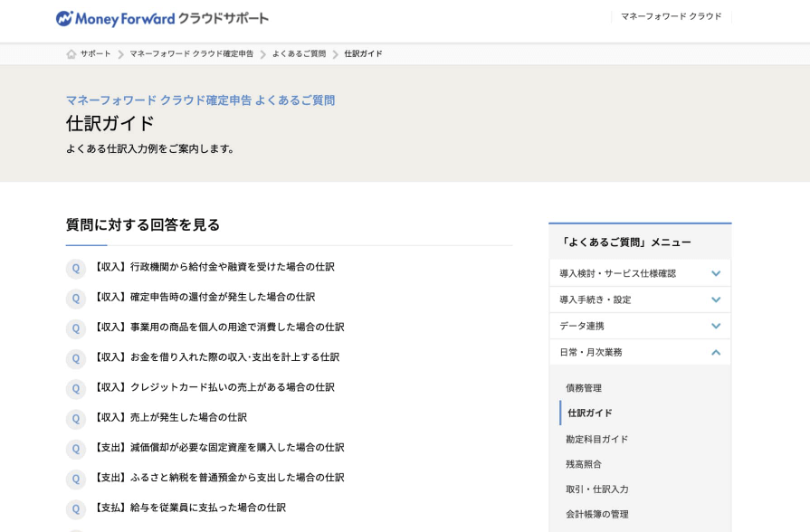
Task: Click the Q icon beside 確定申告時の還付金
Action: coord(76,299)
